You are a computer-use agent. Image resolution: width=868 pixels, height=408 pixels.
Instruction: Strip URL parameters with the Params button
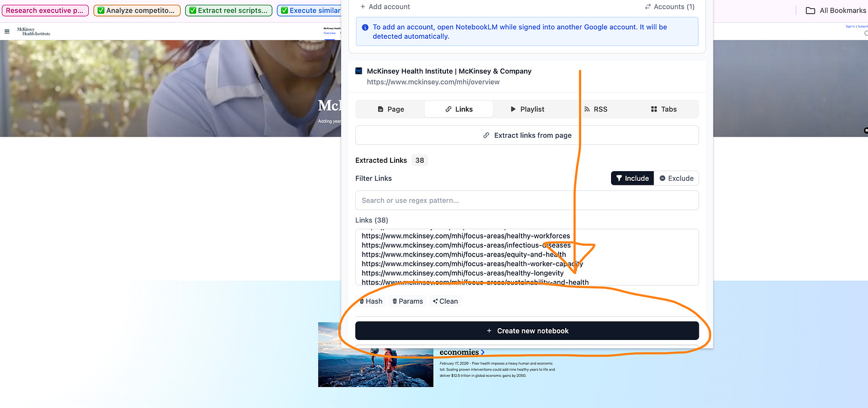coord(407,301)
